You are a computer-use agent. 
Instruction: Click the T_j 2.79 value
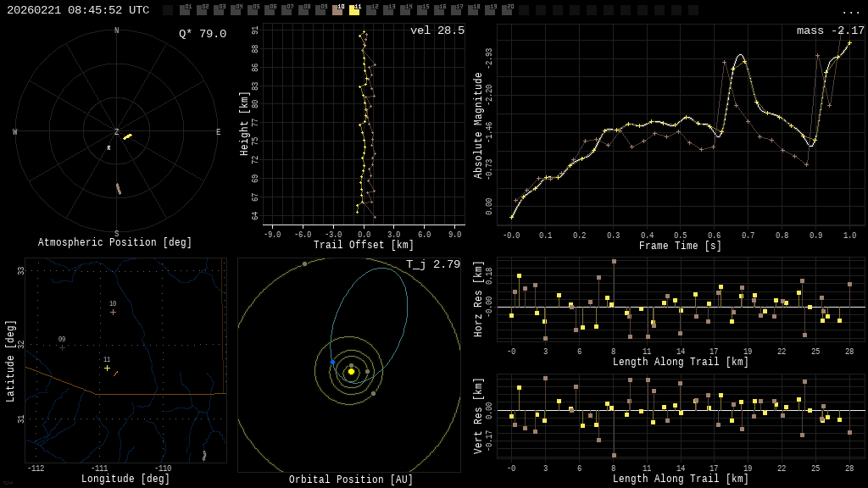pos(433,264)
